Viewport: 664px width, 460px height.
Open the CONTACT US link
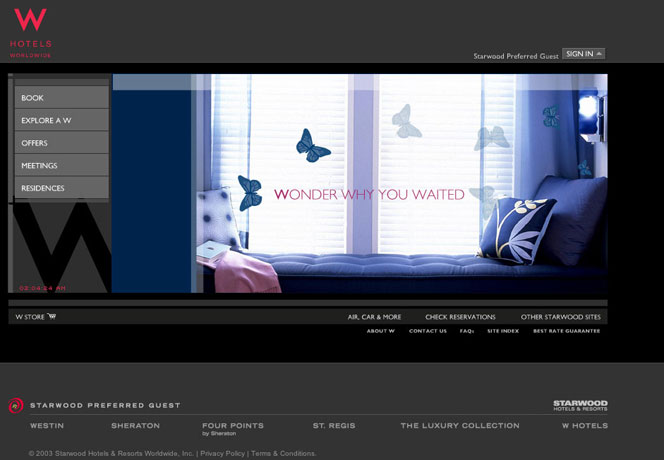click(428, 331)
